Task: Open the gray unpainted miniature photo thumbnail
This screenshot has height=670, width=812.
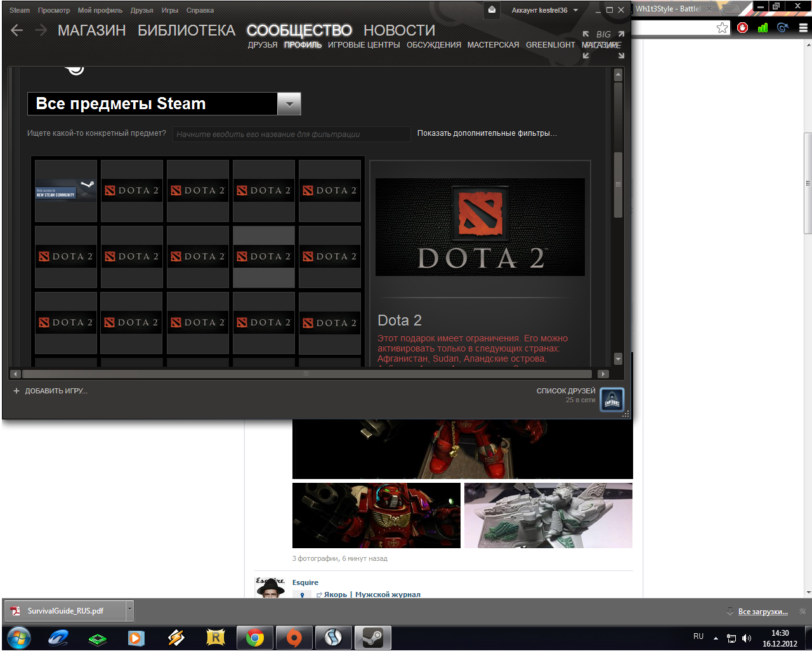Action: click(x=548, y=515)
